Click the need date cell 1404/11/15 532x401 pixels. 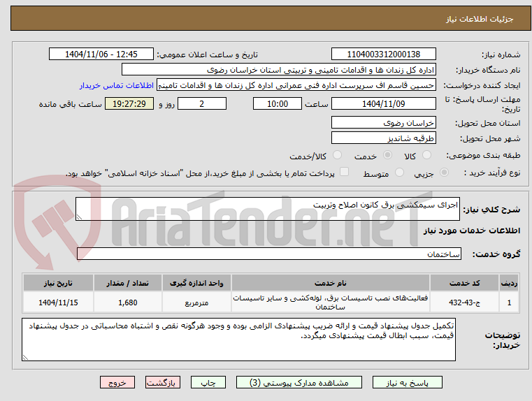point(58,302)
